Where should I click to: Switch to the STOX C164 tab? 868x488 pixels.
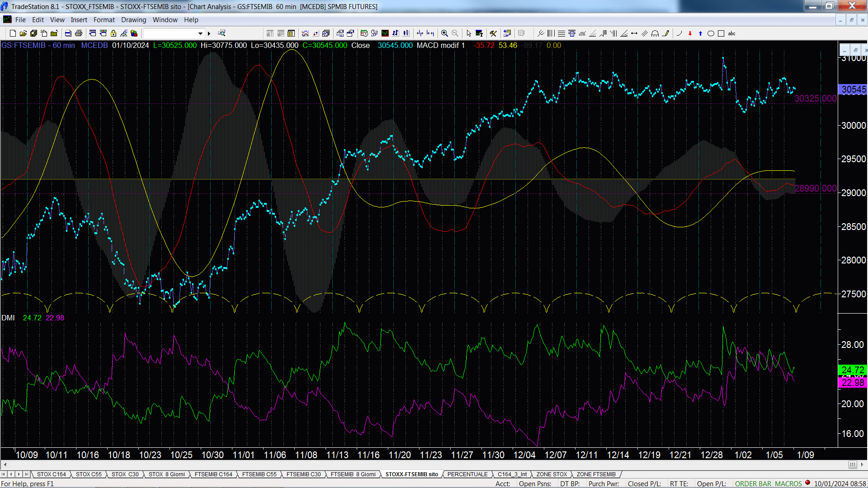pos(51,474)
